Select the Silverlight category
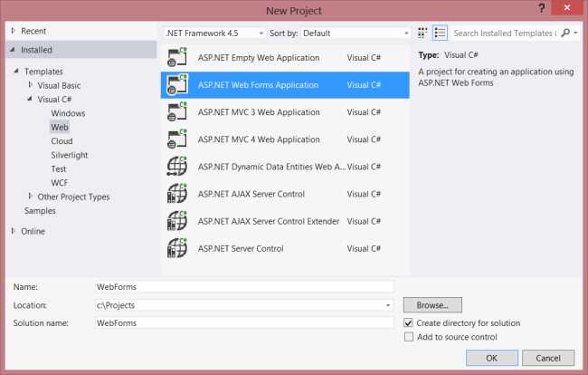 coord(70,155)
